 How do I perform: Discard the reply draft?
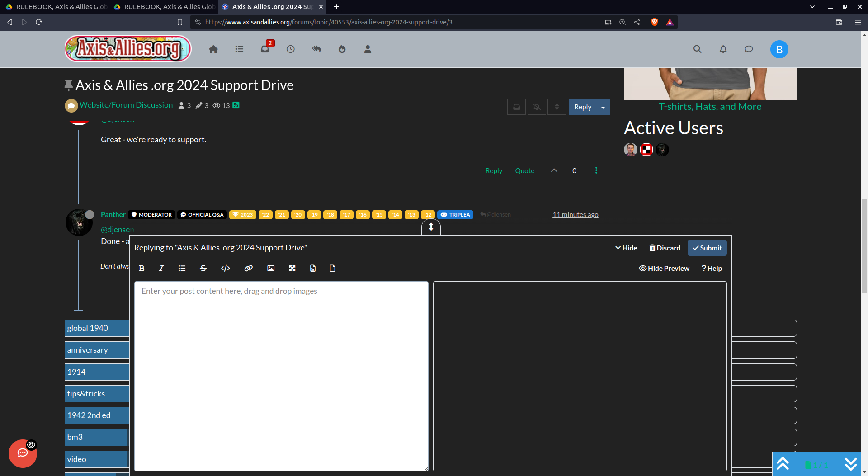point(665,248)
